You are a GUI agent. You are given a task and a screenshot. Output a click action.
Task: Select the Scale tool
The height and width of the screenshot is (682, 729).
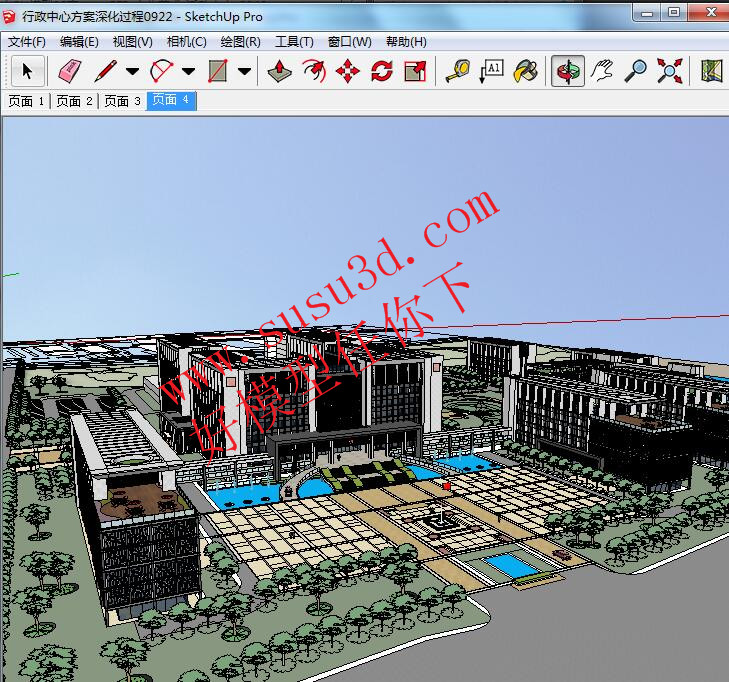415,71
